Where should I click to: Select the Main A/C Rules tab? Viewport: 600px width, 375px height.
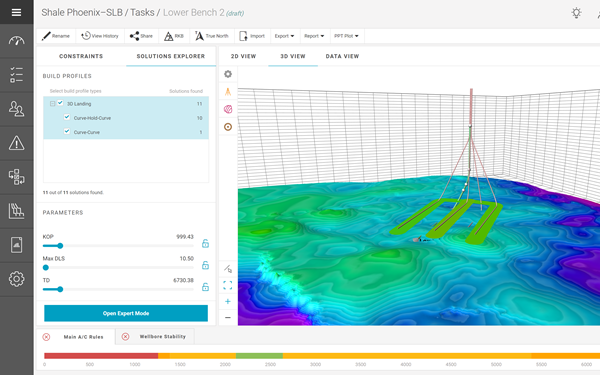coord(83,337)
